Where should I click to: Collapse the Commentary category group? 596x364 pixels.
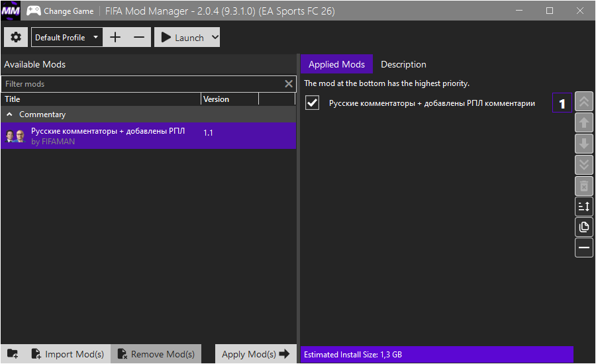point(10,114)
